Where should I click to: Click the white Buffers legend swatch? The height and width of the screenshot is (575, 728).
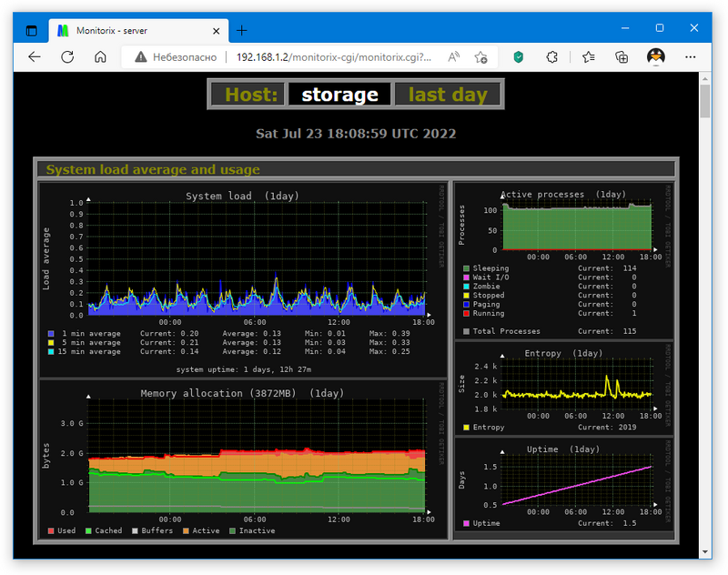point(135,531)
